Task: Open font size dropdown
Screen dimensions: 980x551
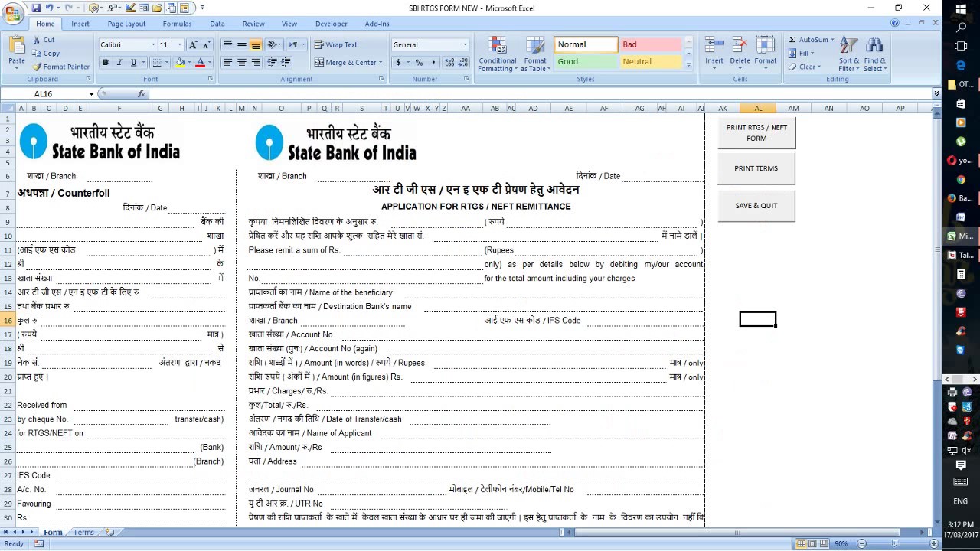Action: point(179,45)
